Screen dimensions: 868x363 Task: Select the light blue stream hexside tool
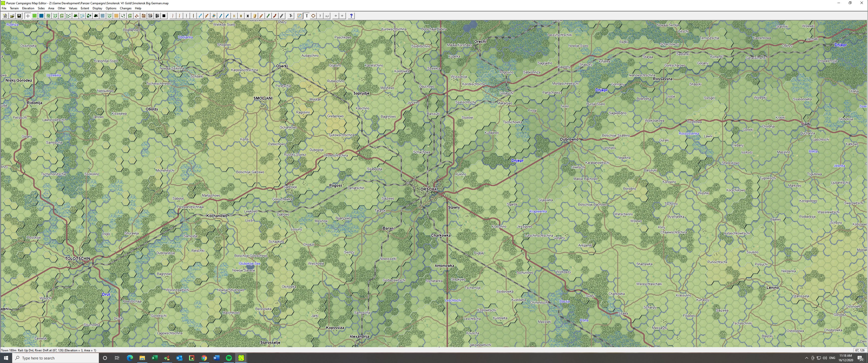(x=200, y=16)
